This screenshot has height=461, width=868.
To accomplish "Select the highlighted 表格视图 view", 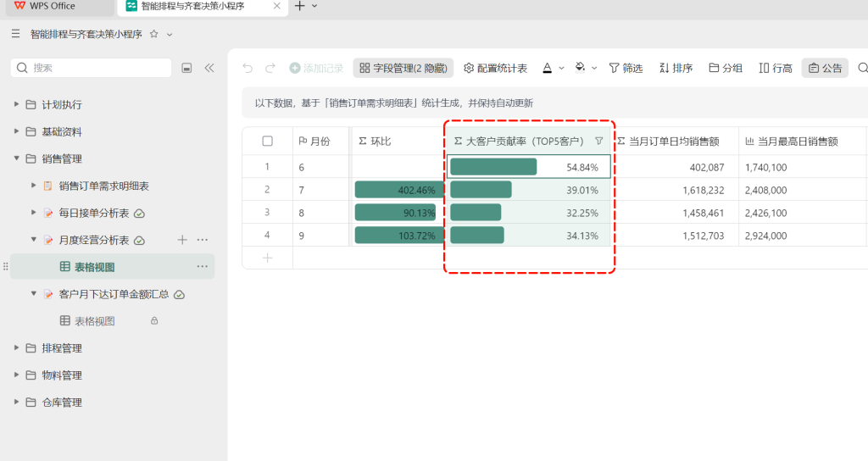I will 113,267.
